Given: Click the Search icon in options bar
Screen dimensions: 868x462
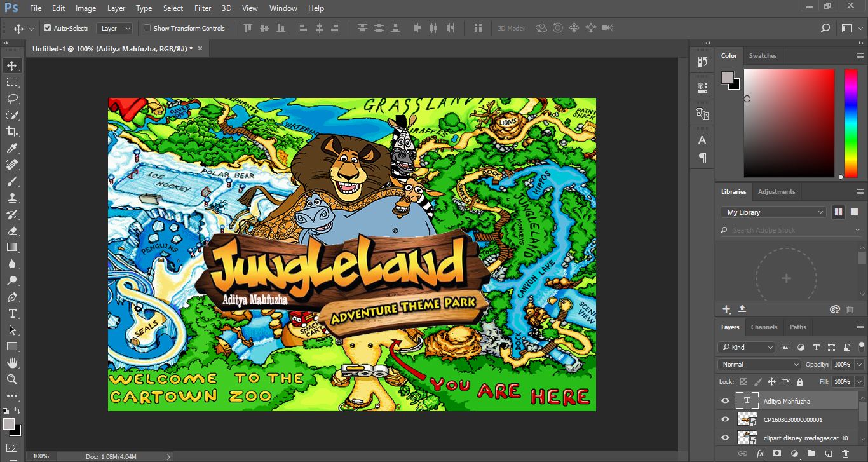Looking at the screenshot, I should pyautogui.click(x=825, y=28).
